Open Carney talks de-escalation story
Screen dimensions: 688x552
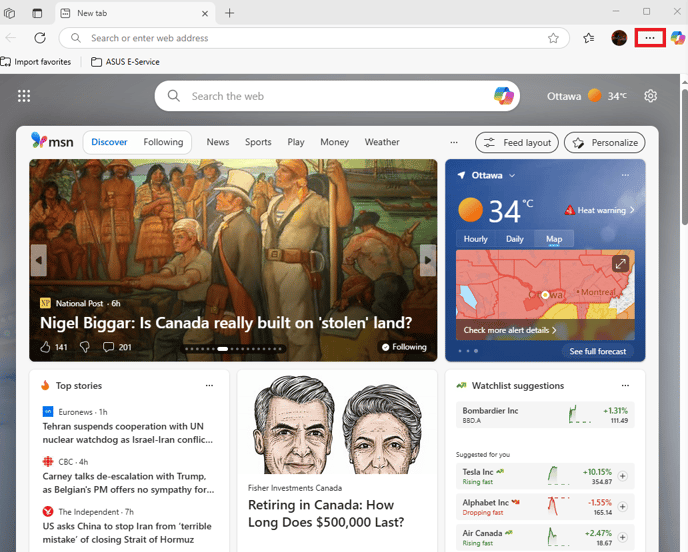(x=129, y=483)
